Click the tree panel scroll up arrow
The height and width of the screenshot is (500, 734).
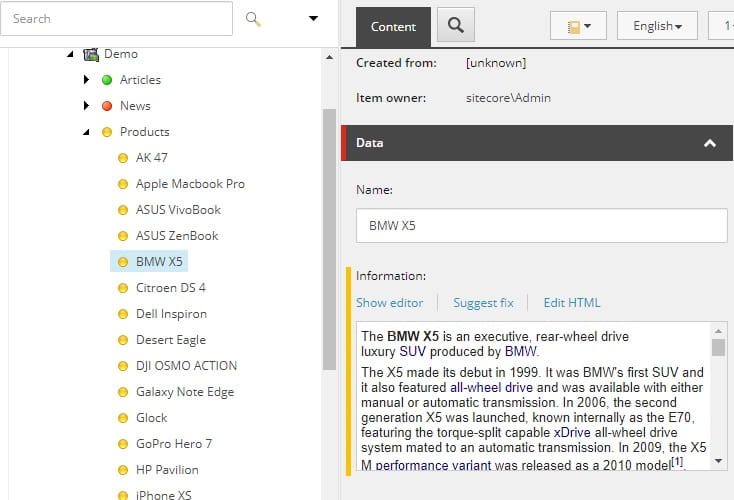pyautogui.click(x=330, y=57)
